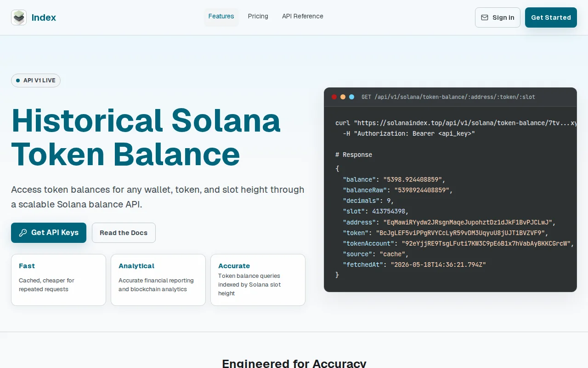Select the Fast feature card
The height and width of the screenshot is (368, 588).
click(x=58, y=280)
